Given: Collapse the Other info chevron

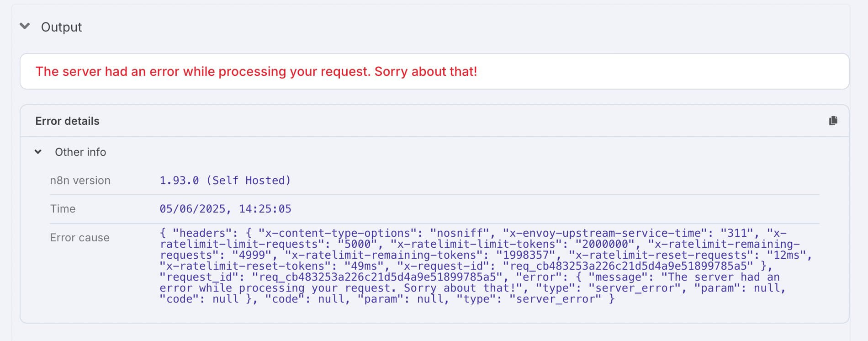Looking at the screenshot, I should pos(38,152).
